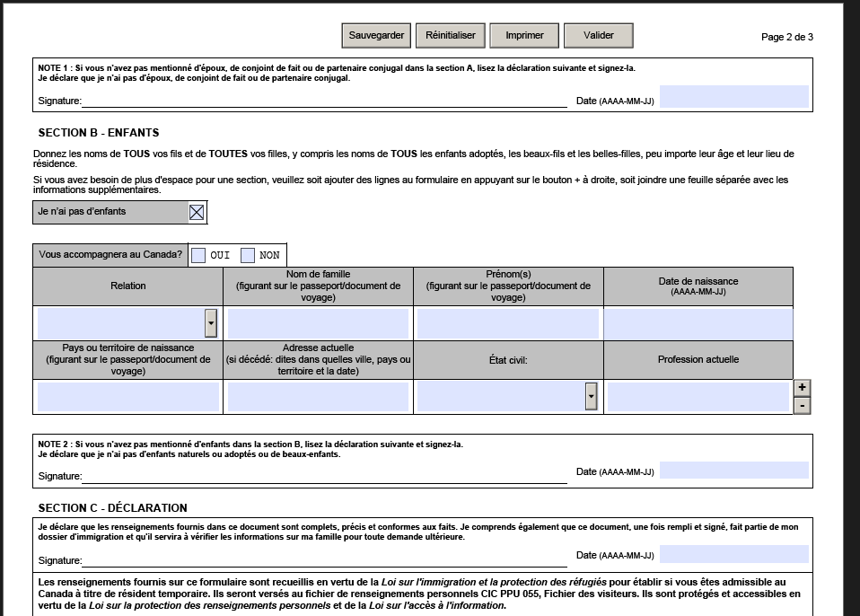The height and width of the screenshot is (616, 860).
Task: Click the NOTE 1 date field
Action: pos(733,97)
